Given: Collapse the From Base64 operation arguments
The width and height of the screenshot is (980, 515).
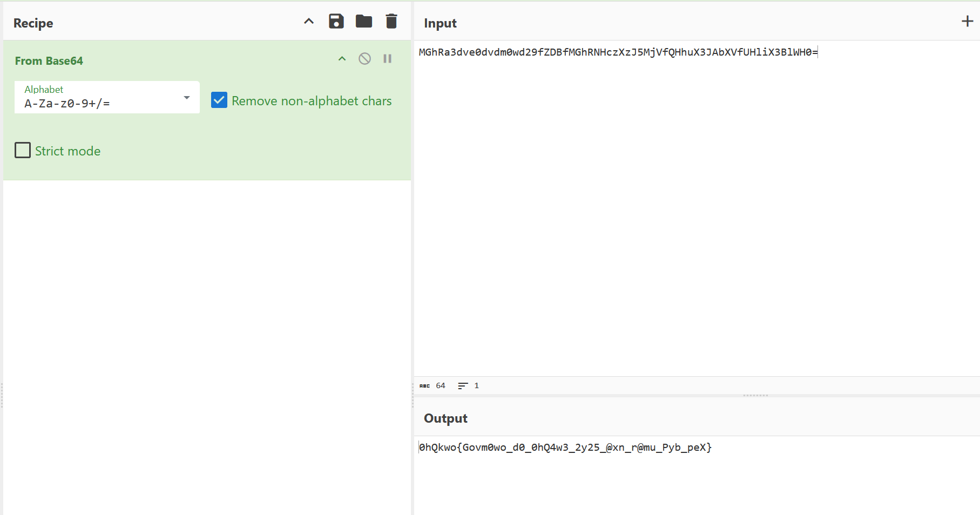Looking at the screenshot, I should (342, 59).
